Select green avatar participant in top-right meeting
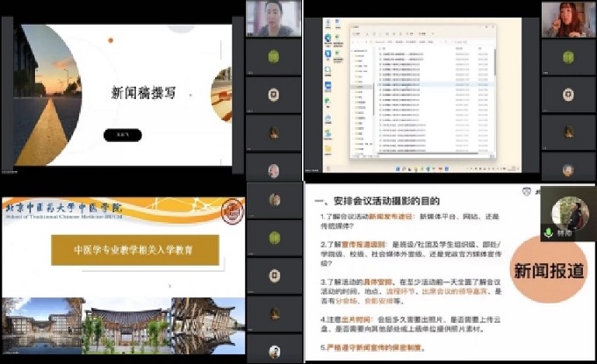Image resolution: width=597 pixels, height=364 pixels. tap(567, 54)
